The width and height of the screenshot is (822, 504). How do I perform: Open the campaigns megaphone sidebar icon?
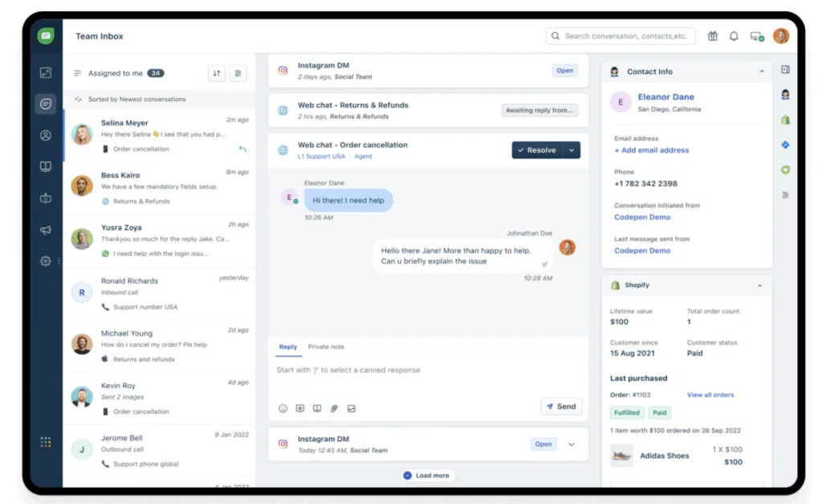[x=46, y=230]
